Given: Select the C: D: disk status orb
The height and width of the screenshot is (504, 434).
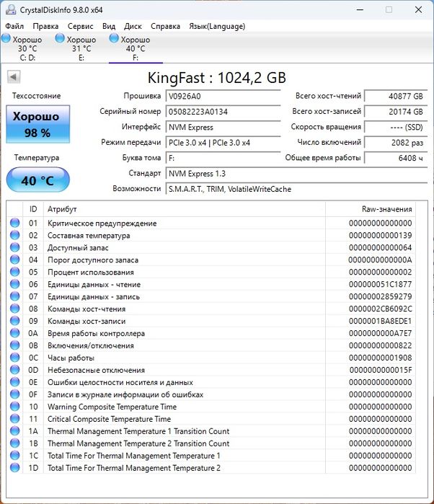Looking at the screenshot, I should (x=6, y=38).
